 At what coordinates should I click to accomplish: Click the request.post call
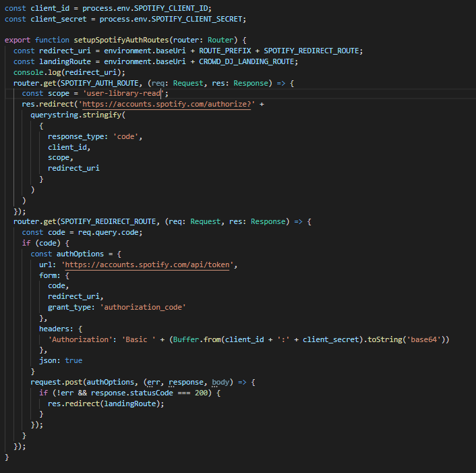tap(57, 382)
